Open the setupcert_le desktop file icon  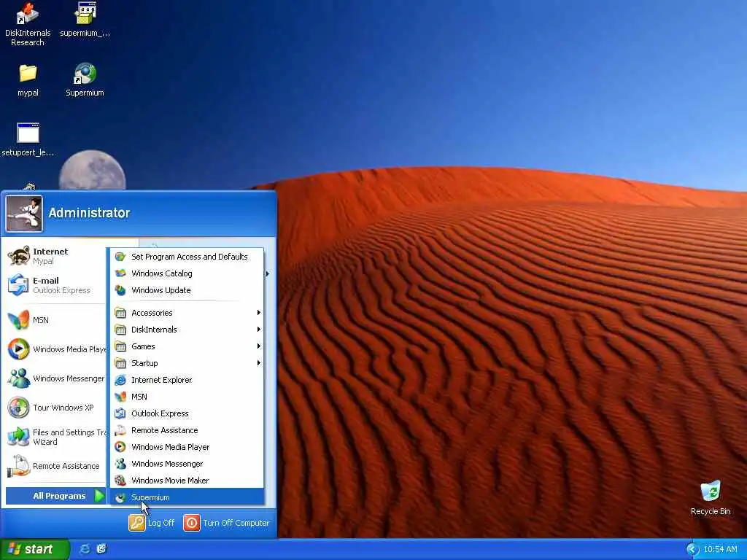point(28,139)
